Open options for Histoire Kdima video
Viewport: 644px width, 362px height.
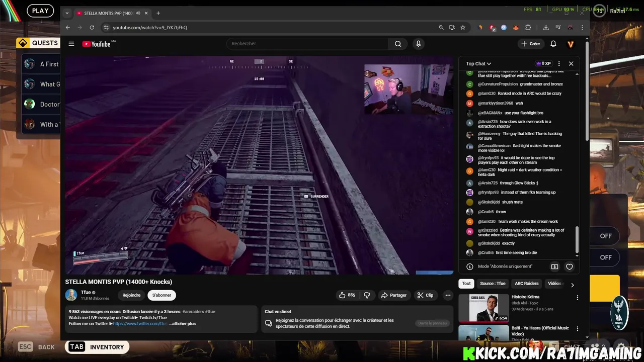(577, 298)
